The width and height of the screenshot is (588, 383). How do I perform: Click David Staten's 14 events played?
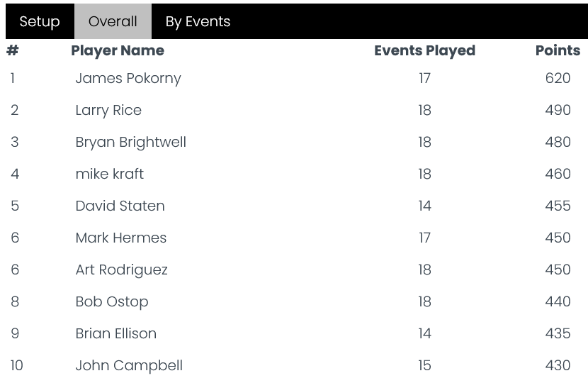pyautogui.click(x=424, y=206)
